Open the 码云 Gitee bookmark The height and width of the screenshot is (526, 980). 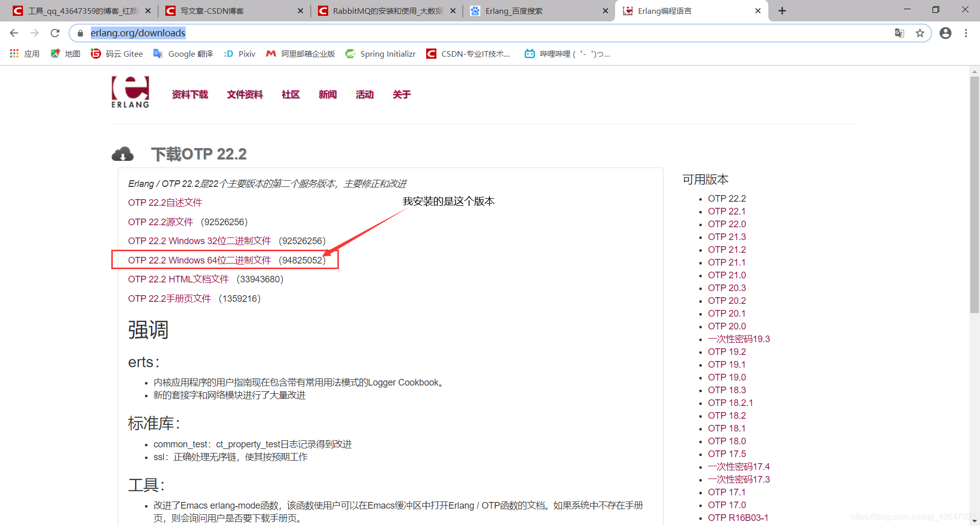point(117,54)
